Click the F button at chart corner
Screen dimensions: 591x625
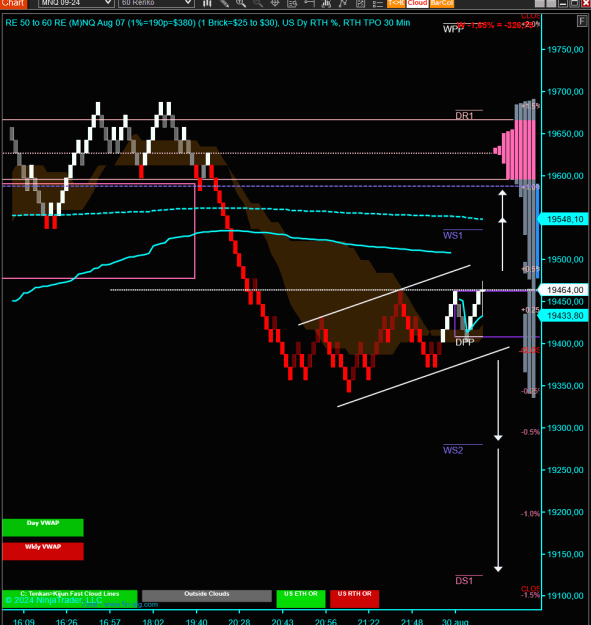click(581, 21)
